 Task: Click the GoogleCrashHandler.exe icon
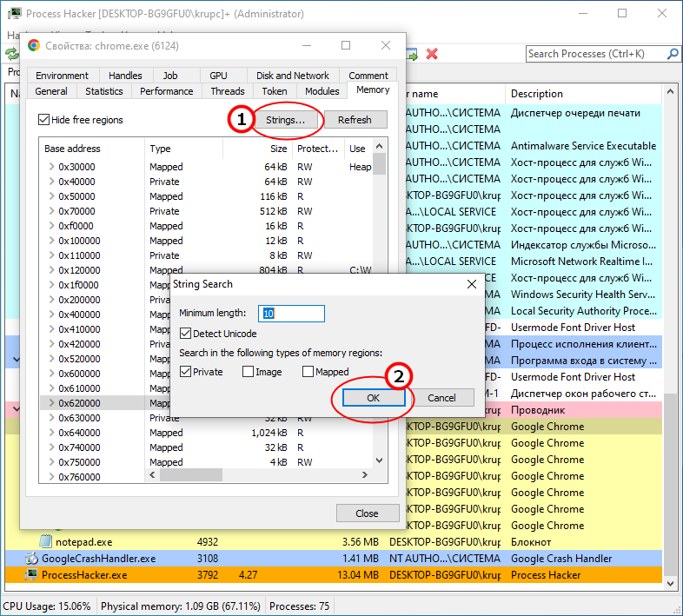31,558
